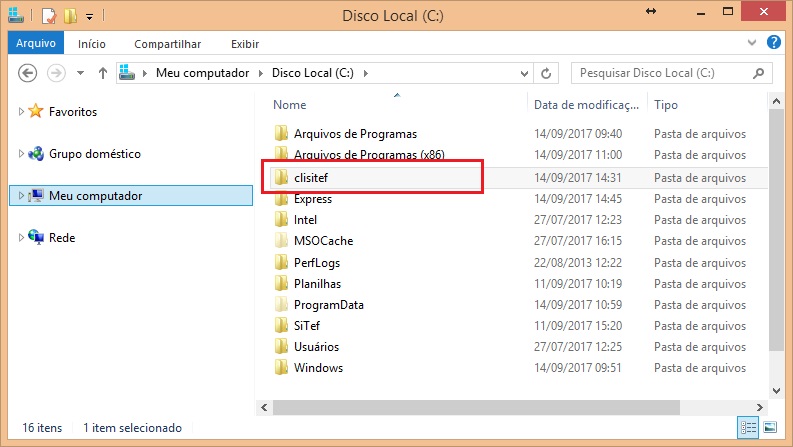
Task: Expand the Favoritos tree node
Action: (22, 112)
